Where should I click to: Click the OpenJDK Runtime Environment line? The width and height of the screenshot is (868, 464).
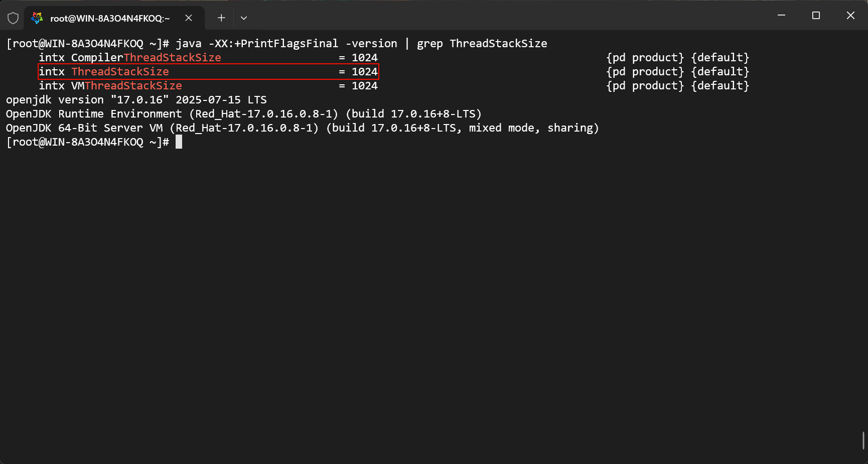243,114
